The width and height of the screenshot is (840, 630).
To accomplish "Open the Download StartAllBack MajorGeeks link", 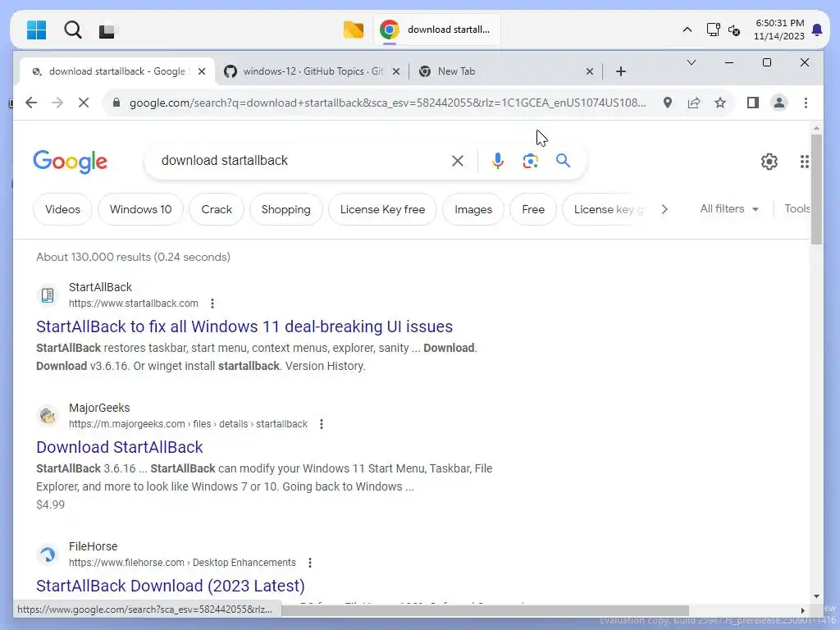I will [x=120, y=447].
